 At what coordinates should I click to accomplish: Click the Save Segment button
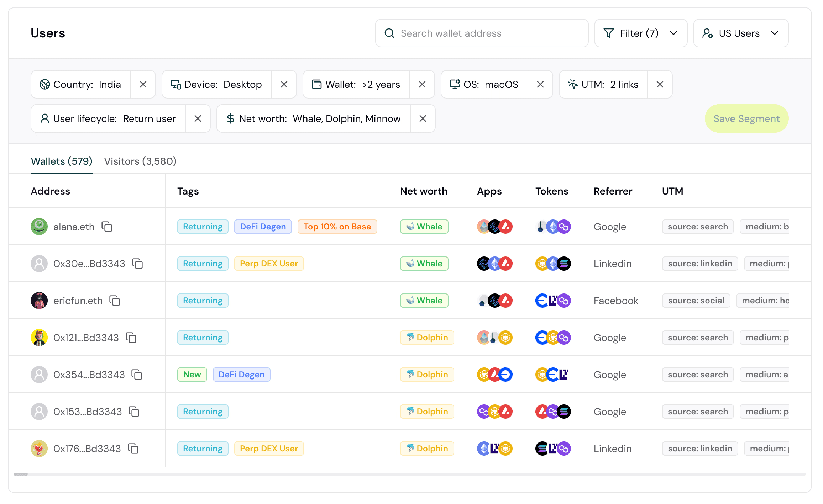click(x=746, y=118)
